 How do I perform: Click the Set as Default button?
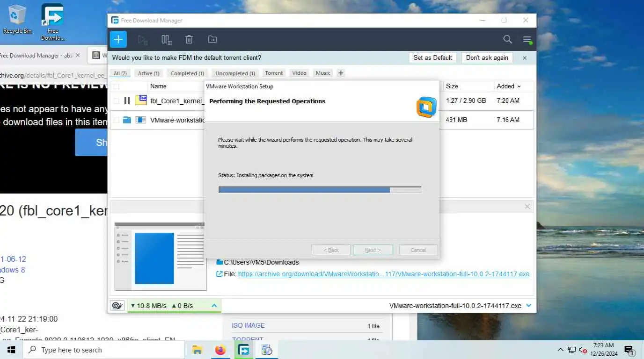[x=432, y=58]
